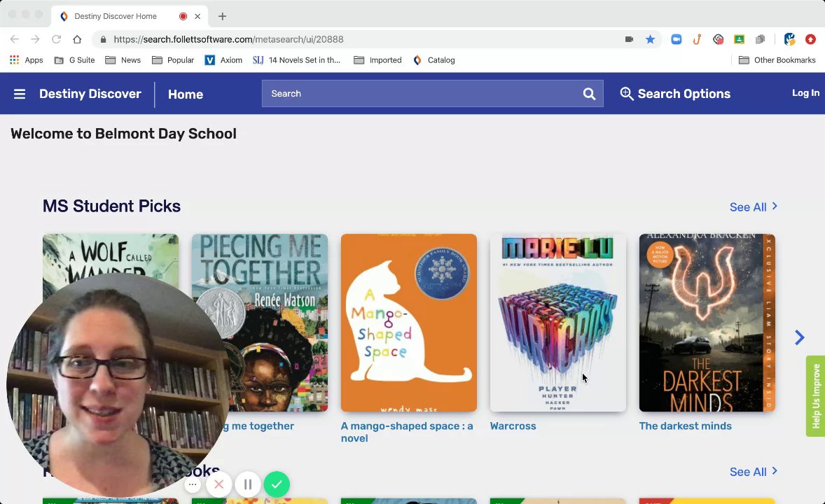
Task: See All MS Student Picks
Action: pos(753,206)
